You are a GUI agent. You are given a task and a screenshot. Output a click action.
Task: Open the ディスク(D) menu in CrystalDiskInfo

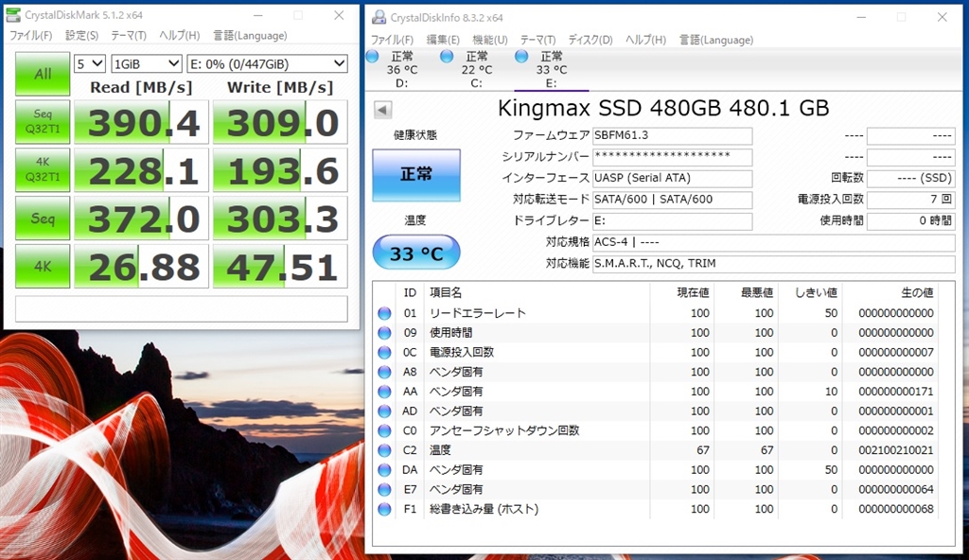point(590,40)
